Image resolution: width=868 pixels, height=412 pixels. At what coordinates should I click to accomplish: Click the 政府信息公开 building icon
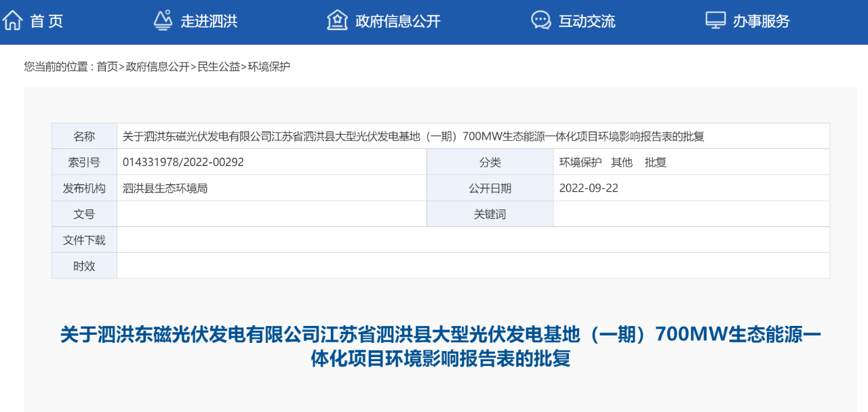coord(337,20)
